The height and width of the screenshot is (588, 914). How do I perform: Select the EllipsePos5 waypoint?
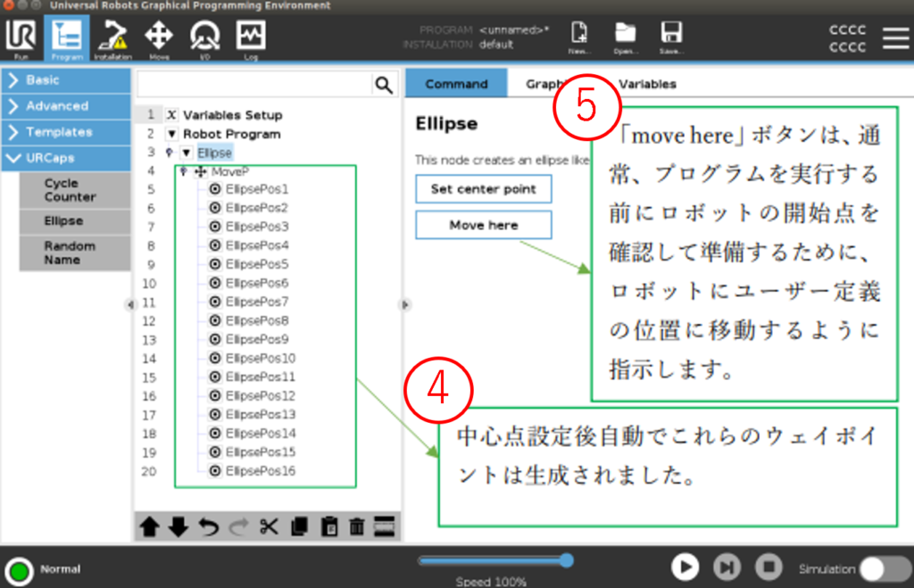coord(256,264)
